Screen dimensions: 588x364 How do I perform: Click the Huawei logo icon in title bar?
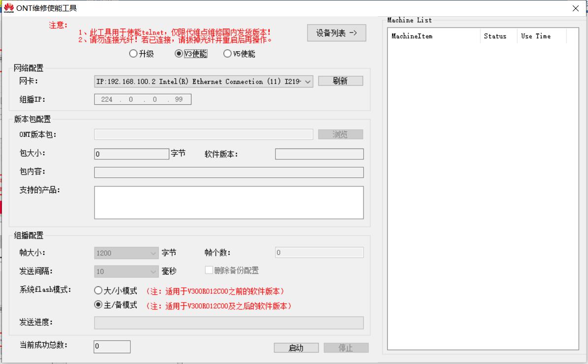[x=9, y=8]
